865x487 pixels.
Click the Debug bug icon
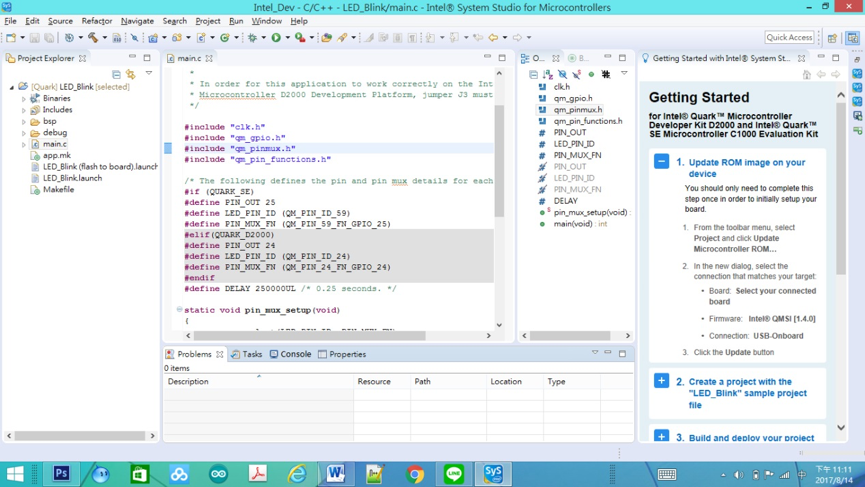coord(252,38)
